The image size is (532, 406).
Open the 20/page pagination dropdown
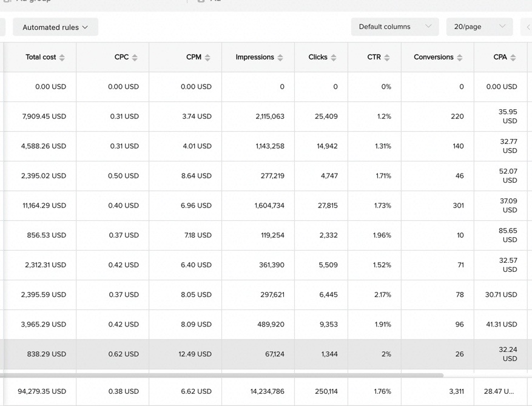click(x=479, y=27)
